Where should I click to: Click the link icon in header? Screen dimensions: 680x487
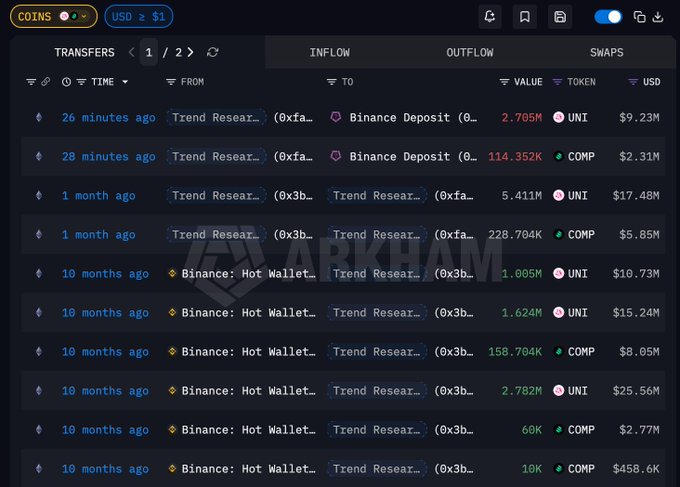46,82
